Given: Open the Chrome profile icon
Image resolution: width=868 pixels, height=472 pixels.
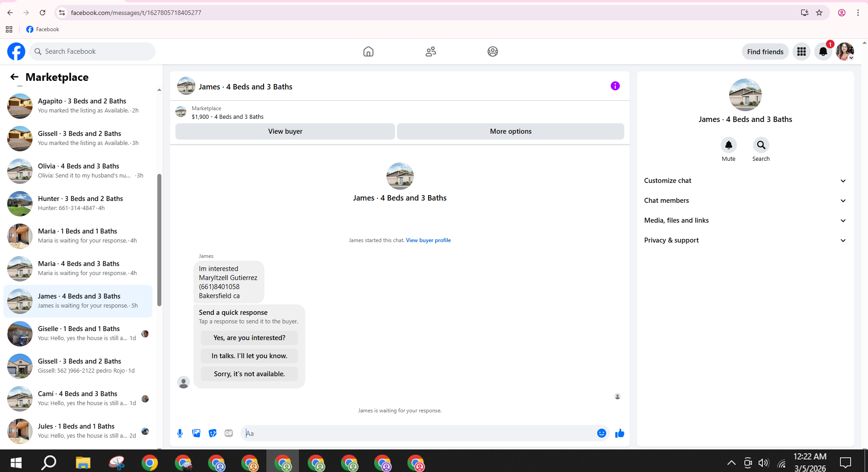Looking at the screenshot, I should point(842,13).
